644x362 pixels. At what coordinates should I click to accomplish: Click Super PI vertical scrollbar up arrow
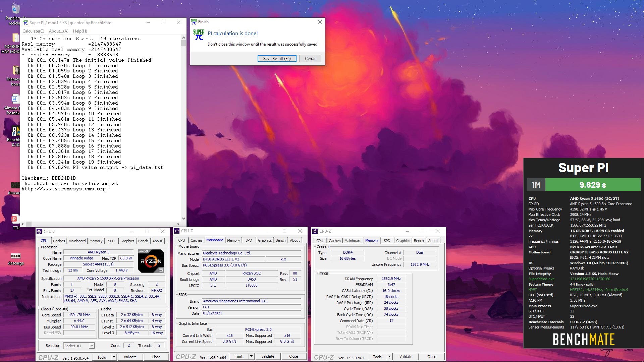point(183,38)
